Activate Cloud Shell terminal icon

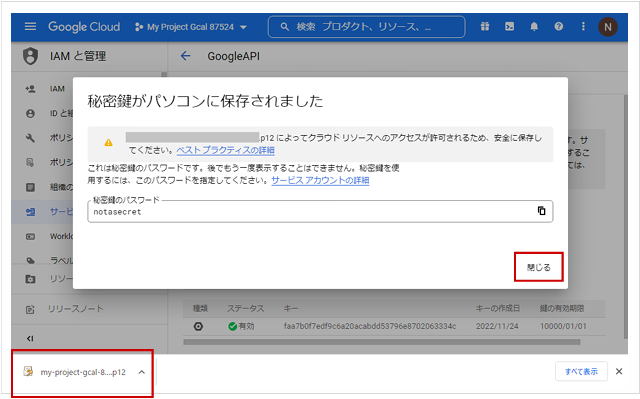tap(509, 27)
